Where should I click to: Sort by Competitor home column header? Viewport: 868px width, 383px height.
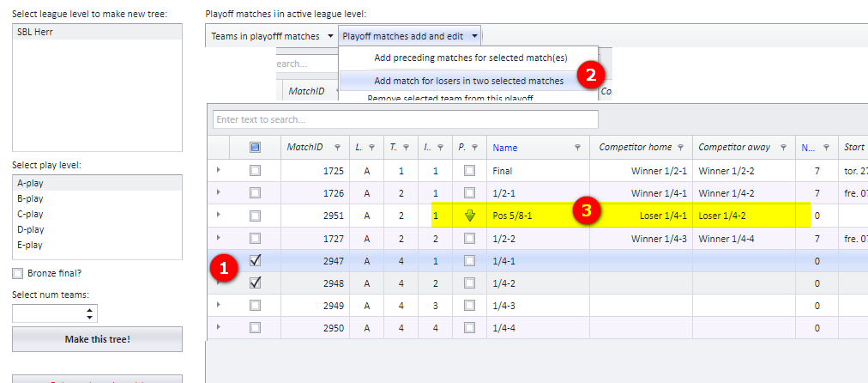tap(635, 148)
